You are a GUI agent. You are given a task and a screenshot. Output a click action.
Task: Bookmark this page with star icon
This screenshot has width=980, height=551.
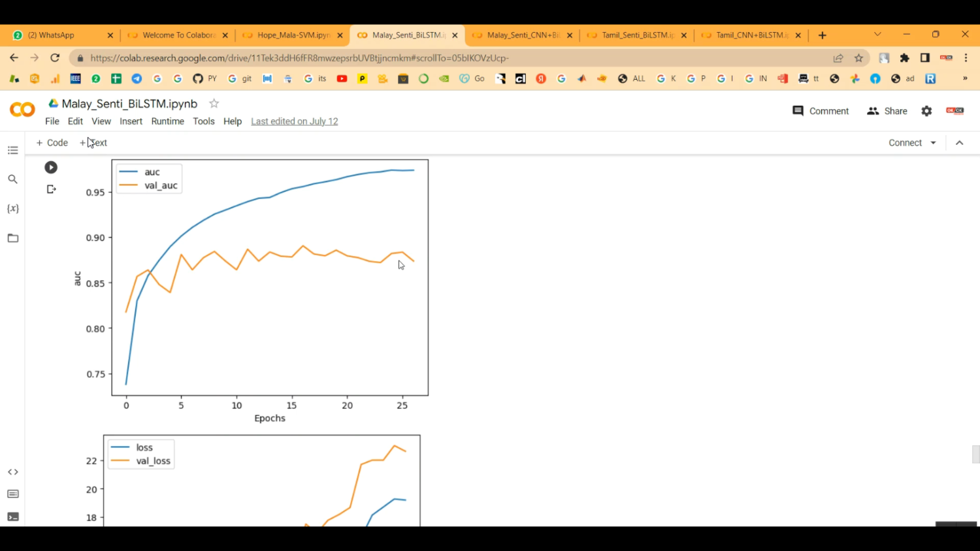[858, 58]
